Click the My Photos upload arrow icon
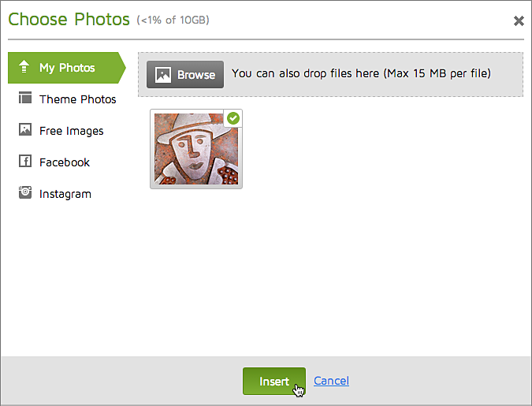The width and height of the screenshot is (532, 406). pos(24,68)
